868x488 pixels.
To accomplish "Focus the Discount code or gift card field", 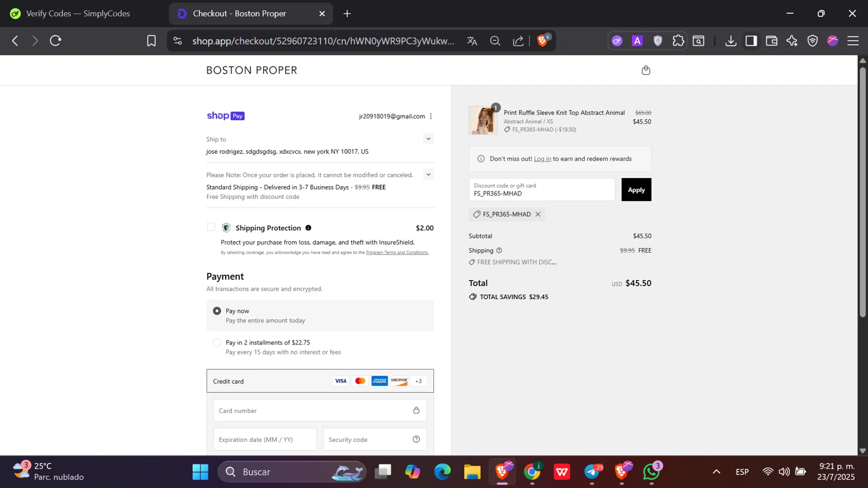I will point(542,190).
